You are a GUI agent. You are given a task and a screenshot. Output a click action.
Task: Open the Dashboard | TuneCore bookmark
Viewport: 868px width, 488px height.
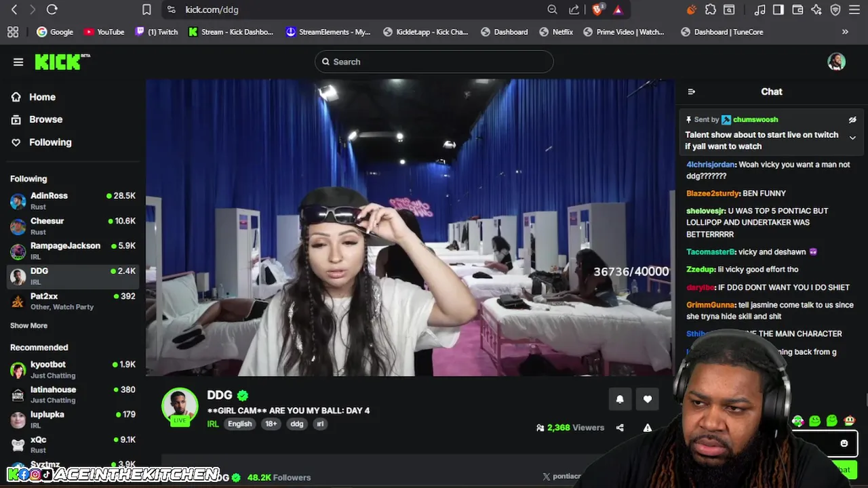tap(722, 32)
